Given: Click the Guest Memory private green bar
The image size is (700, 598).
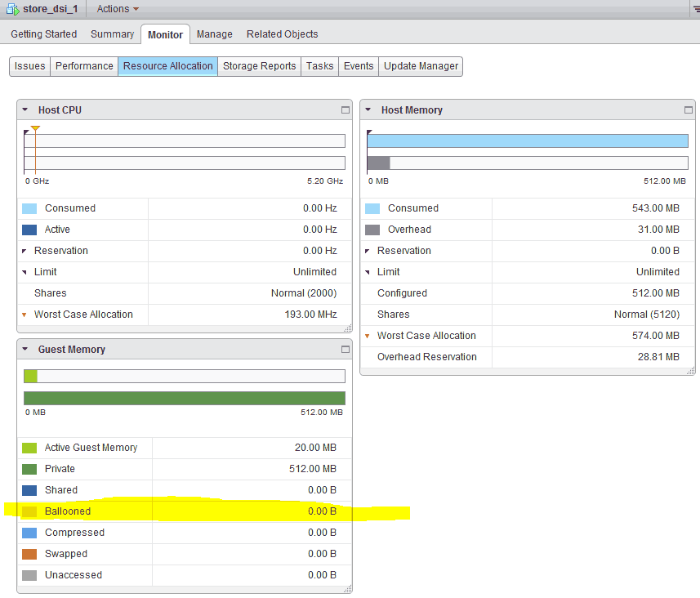Looking at the screenshot, I should pos(185,399).
